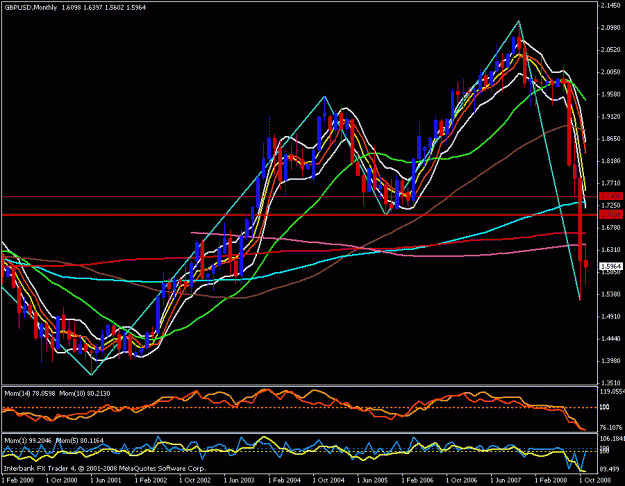This screenshot has height=486, width=625.
Task: Click the white 1.5964 current price tag
Action: [x=611, y=266]
